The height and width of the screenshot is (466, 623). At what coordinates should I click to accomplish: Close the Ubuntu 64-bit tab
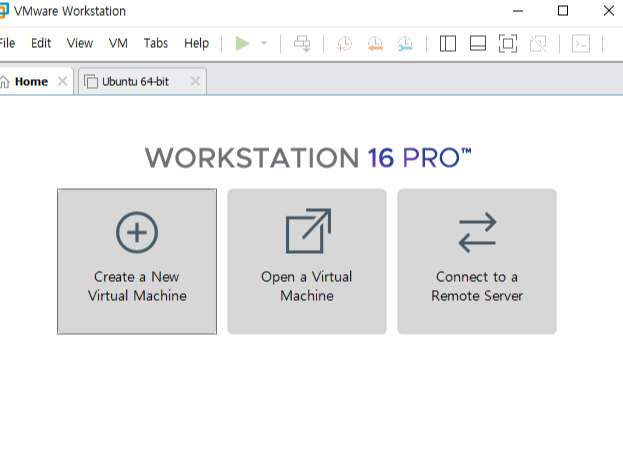tap(195, 81)
